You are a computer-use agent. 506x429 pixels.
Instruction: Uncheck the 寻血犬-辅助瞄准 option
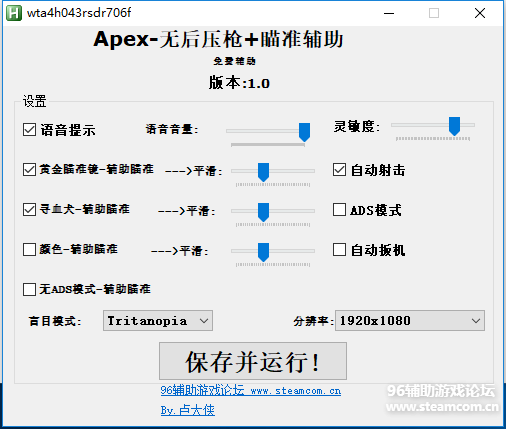tap(29, 210)
